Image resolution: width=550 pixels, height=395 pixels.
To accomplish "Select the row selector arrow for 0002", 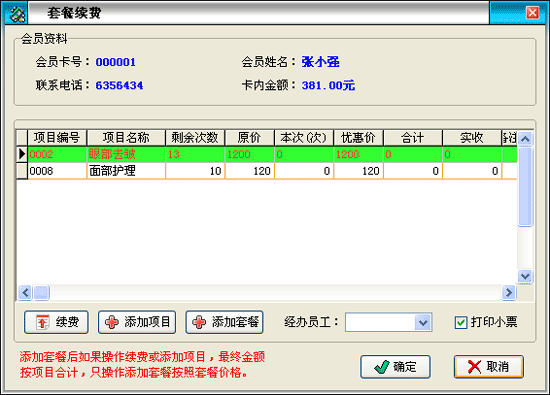I will (x=22, y=154).
